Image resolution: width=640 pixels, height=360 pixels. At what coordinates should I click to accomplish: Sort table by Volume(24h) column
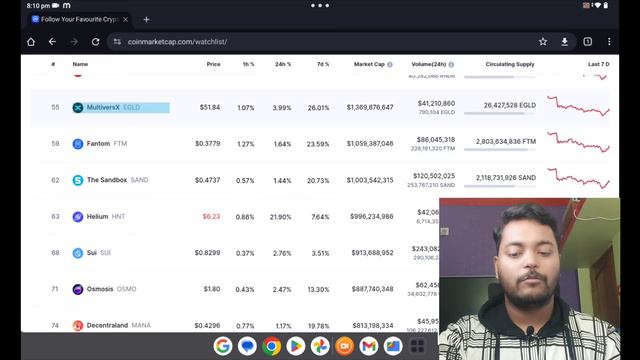point(429,64)
